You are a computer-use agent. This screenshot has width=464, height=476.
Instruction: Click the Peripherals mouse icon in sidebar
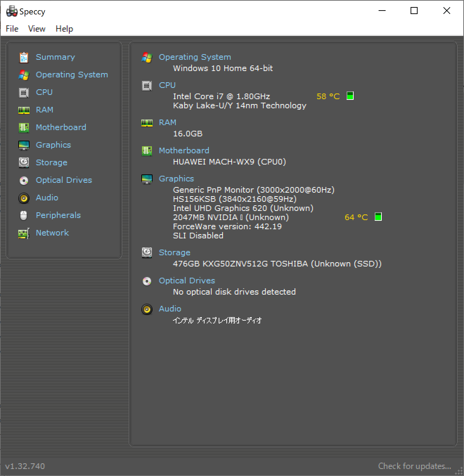(x=24, y=215)
